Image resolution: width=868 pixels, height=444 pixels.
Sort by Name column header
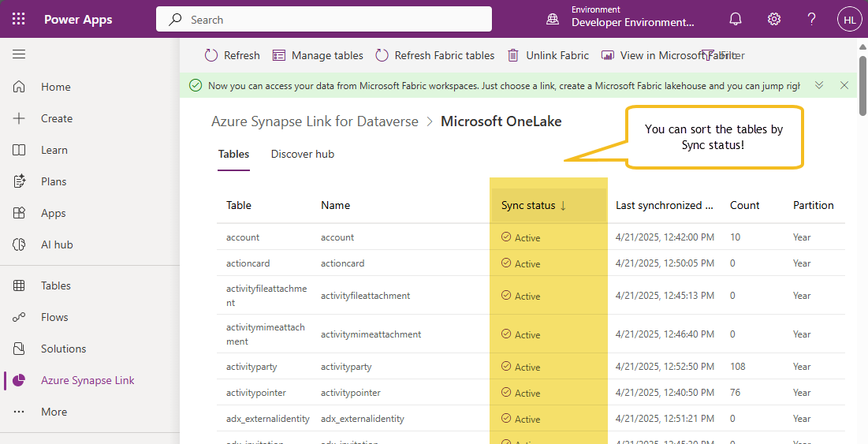336,205
